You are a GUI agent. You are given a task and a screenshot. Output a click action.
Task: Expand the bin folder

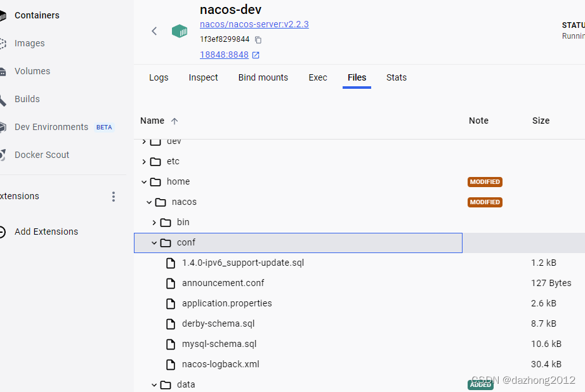pyautogui.click(x=154, y=222)
